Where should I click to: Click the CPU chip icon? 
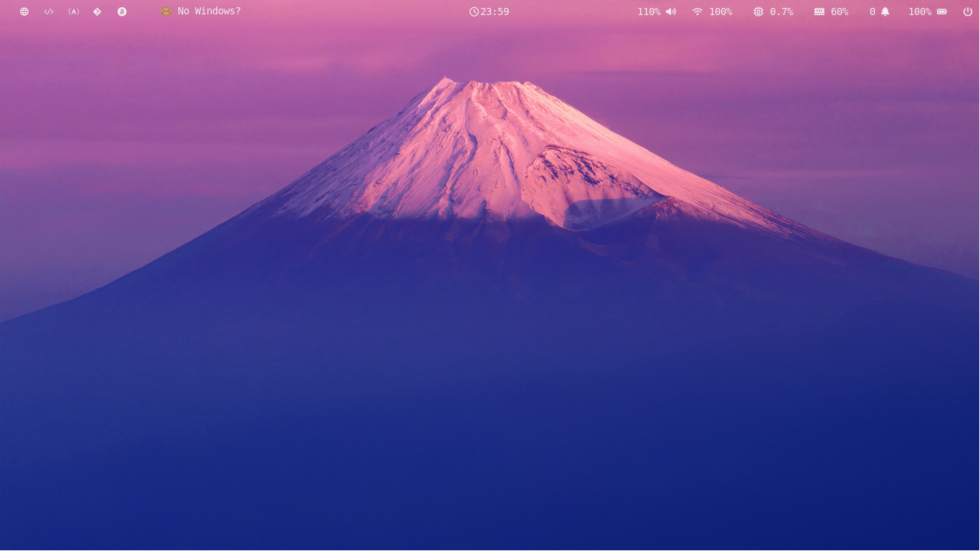coord(758,11)
